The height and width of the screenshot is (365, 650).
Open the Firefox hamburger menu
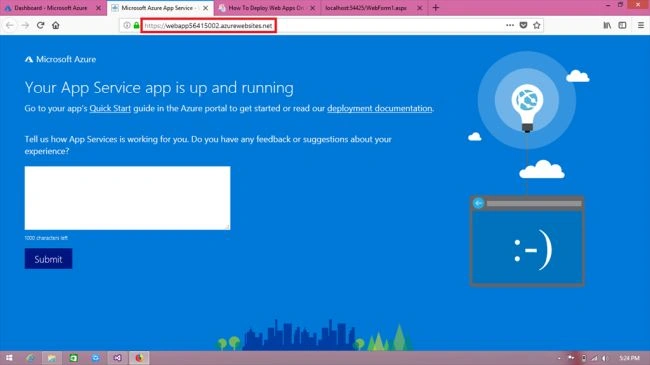640,25
